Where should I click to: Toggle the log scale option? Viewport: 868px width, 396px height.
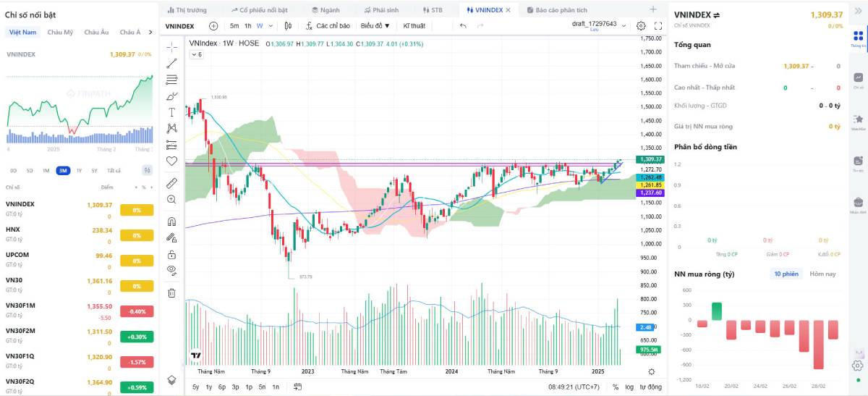point(629,387)
